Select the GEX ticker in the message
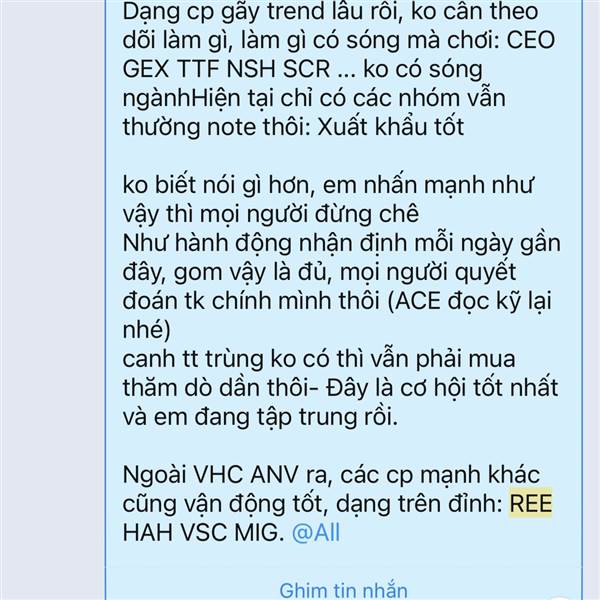The width and height of the screenshot is (600, 600). pyautogui.click(x=146, y=69)
